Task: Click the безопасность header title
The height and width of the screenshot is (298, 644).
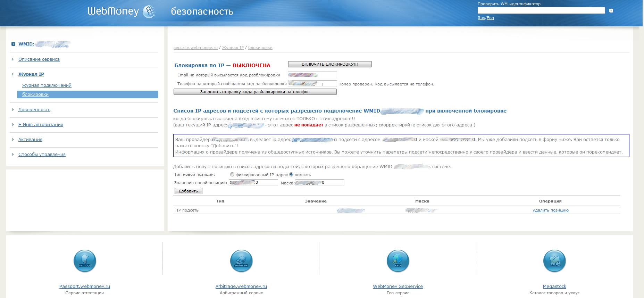Action: pos(202,11)
